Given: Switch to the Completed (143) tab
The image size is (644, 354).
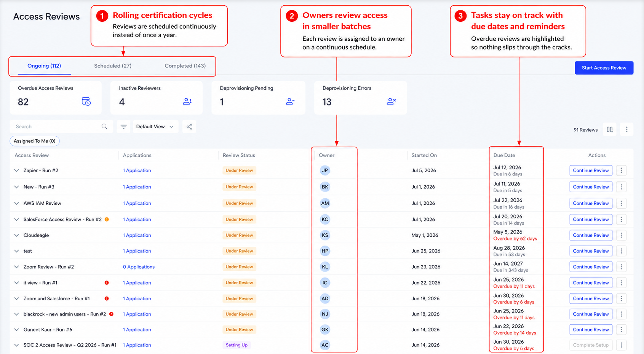Looking at the screenshot, I should (x=185, y=66).
